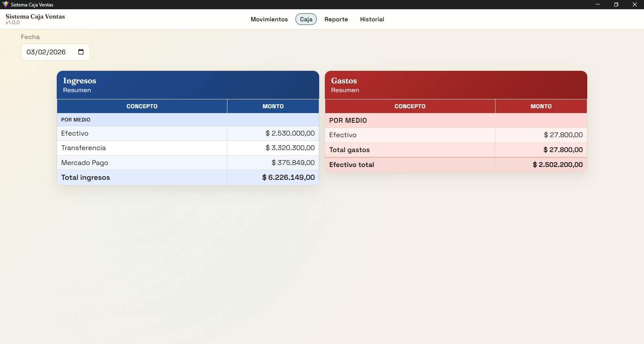Click MONTO column header in Gastos table
This screenshot has height=344, width=644.
point(541,106)
